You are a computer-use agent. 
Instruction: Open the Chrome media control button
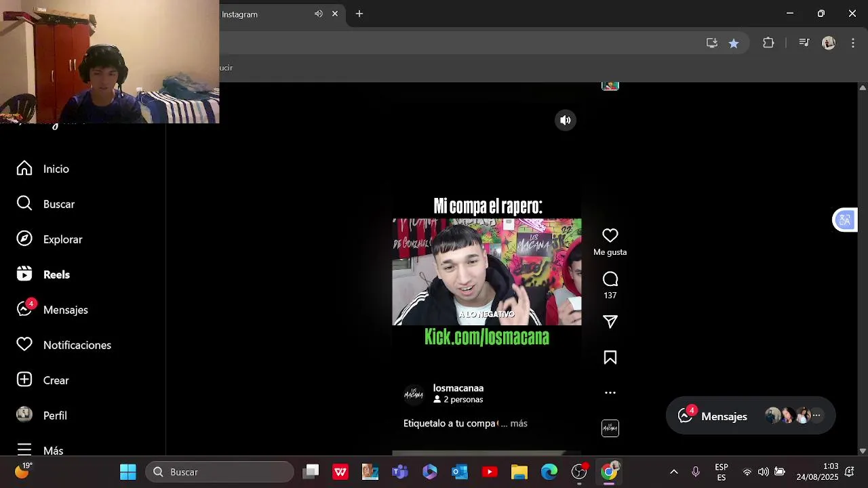point(804,43)
